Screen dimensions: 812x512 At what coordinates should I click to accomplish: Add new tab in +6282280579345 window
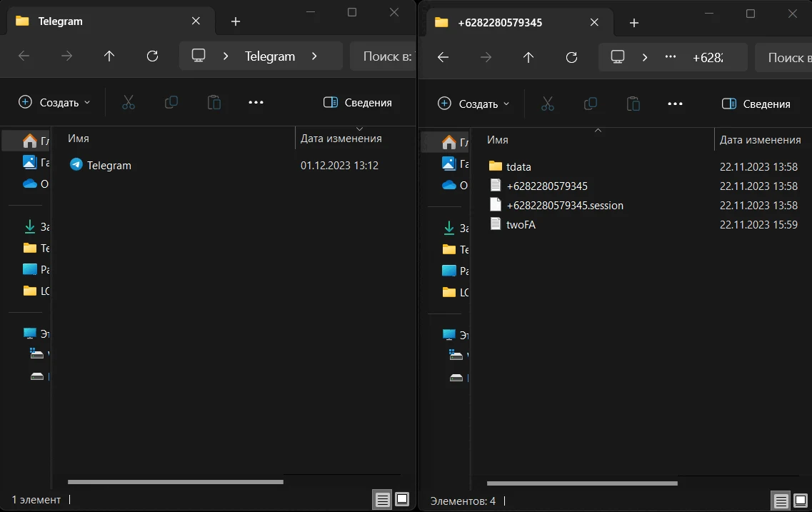tap(634, 23)
